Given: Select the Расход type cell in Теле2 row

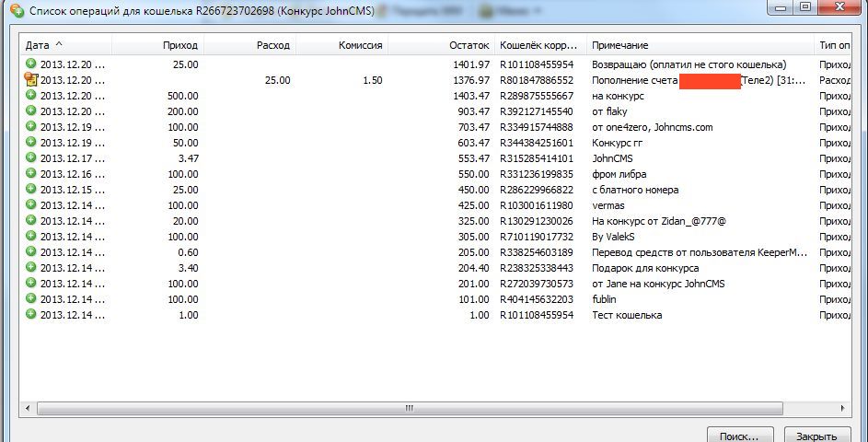Looking at the screenshot, I should (x=835, y=80).
